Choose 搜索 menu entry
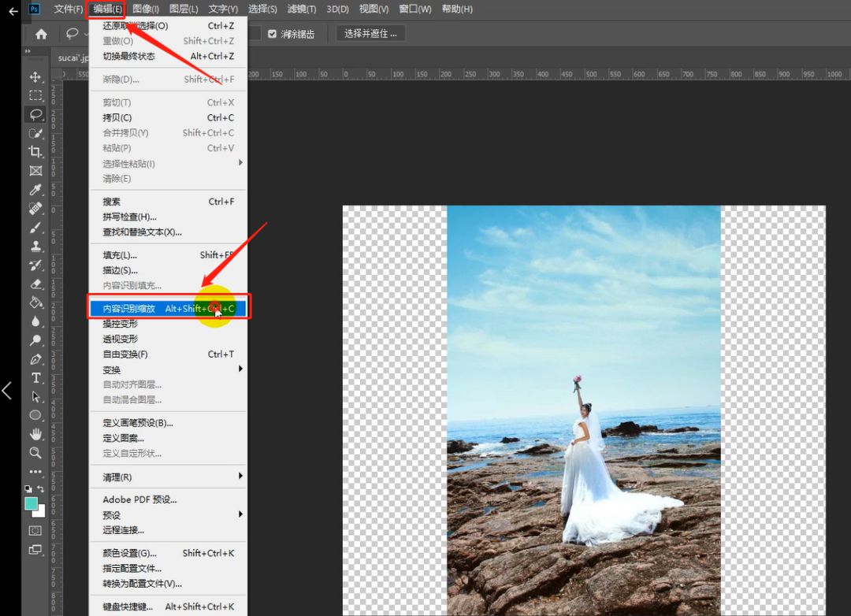 click(169, 202)
